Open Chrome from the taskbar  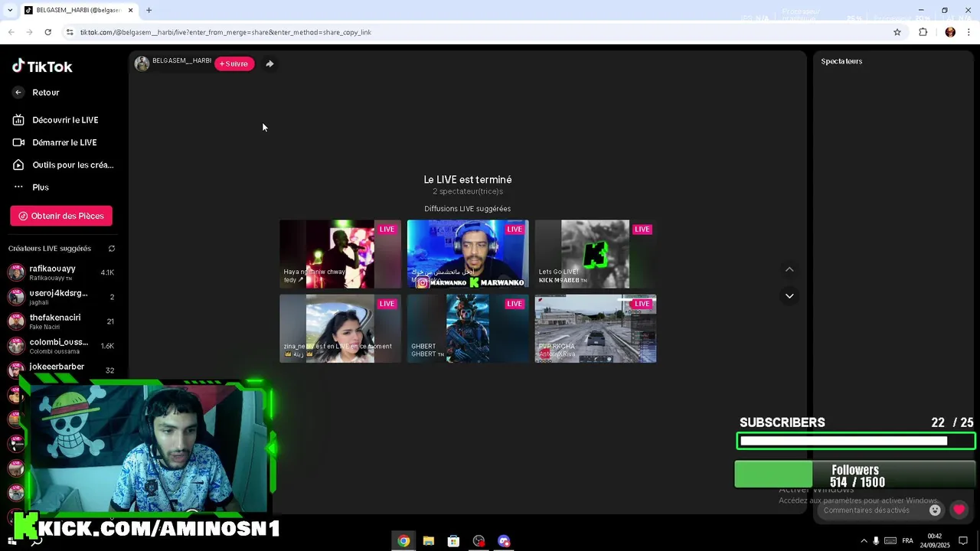pos(403,541)
